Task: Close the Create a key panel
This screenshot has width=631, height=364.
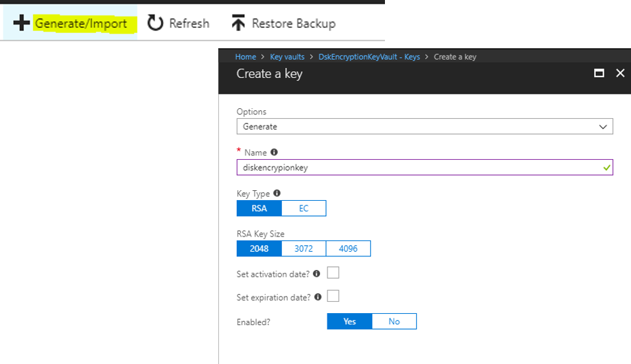Action: (x=620, y=73)
